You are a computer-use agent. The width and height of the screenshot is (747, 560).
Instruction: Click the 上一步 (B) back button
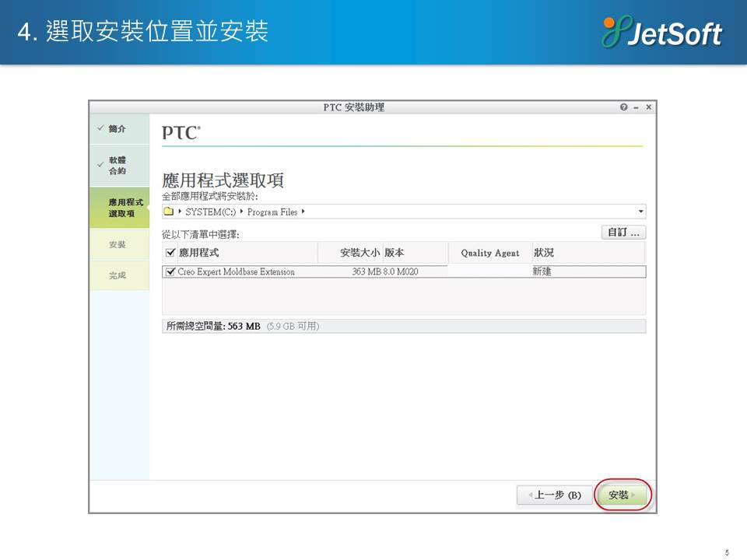(553, 495)
